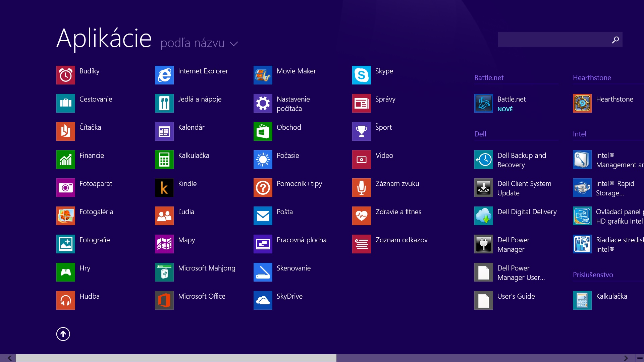The height and width of the screenshot is (362, 644).
Task: Launch the Skype icon
Action: click(x=362, y=75)
